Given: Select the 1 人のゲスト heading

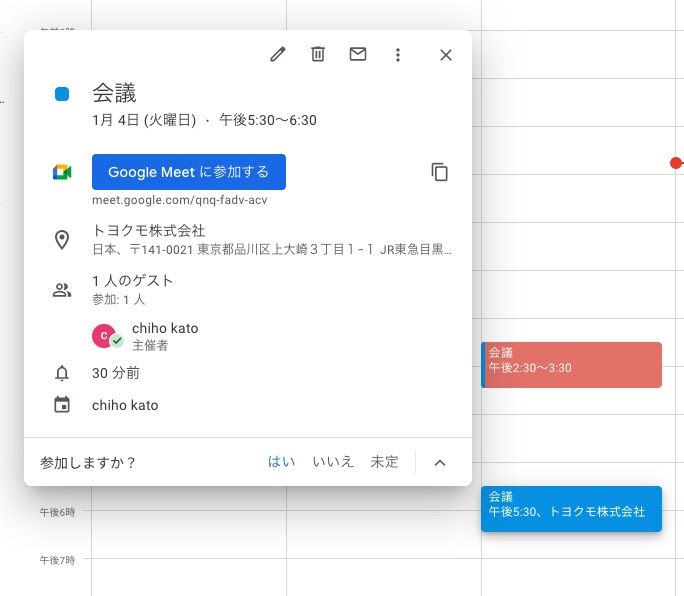Looking at the screenshot, I should (133, 281).
